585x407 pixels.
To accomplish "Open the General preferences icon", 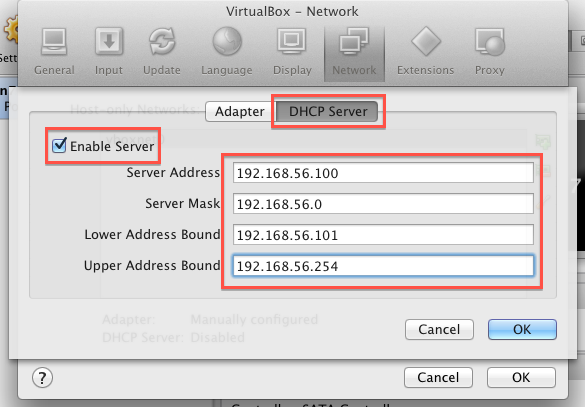I will (54, 42).
